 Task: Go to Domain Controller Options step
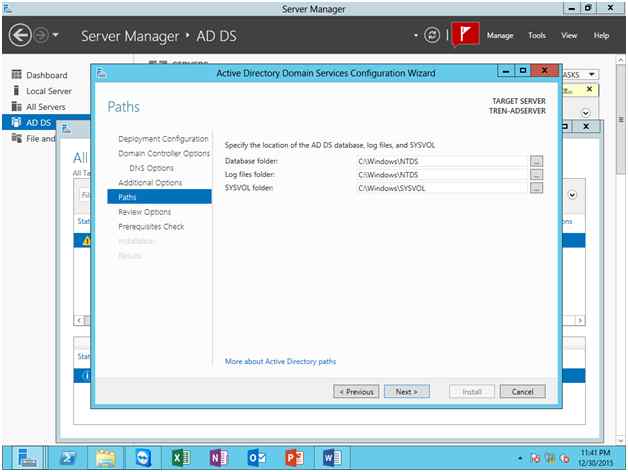click(x=164, y=153)
